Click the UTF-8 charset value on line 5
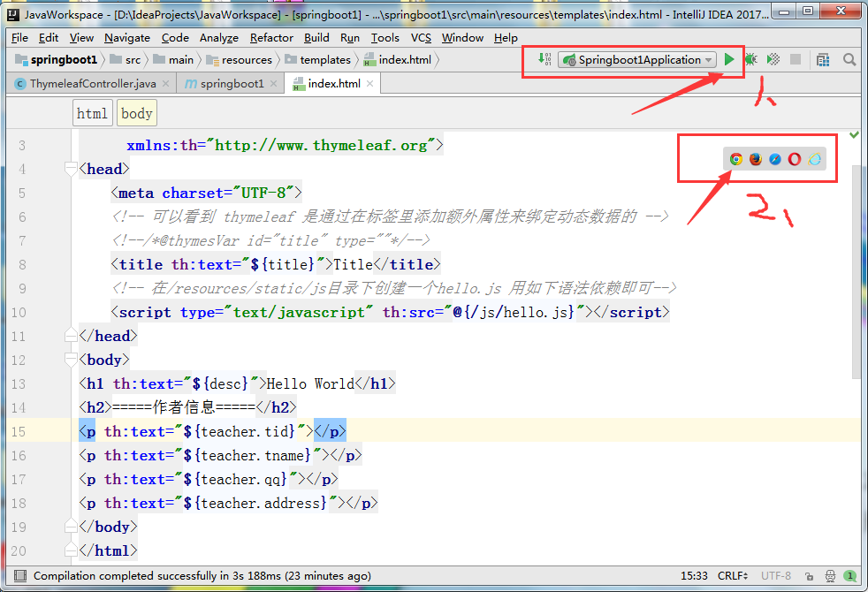Image resolution: width=868 pixels, height=592 pixels. click(x=263, y=193)
